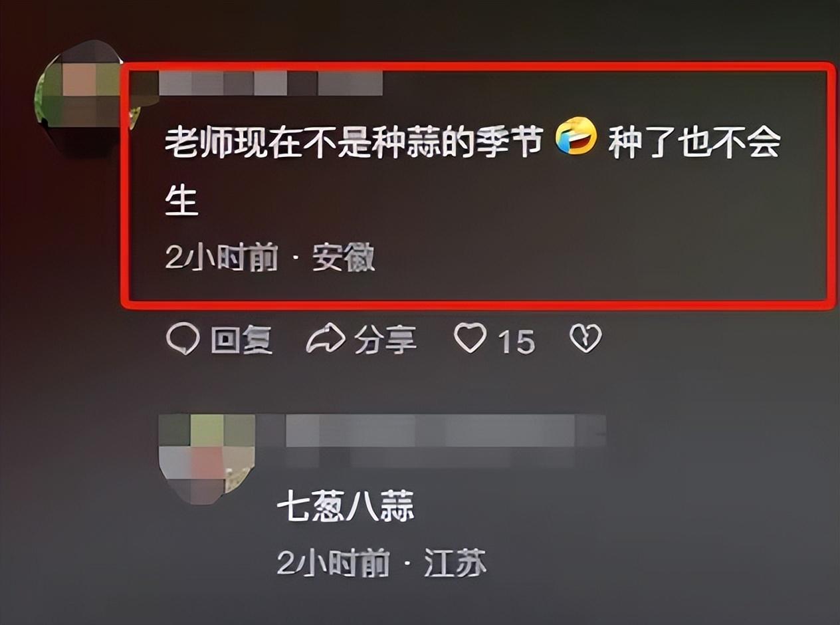Select the comment text 老师现在不是种蒜的季节
840x625 pixels.
(x=355, y=143)
